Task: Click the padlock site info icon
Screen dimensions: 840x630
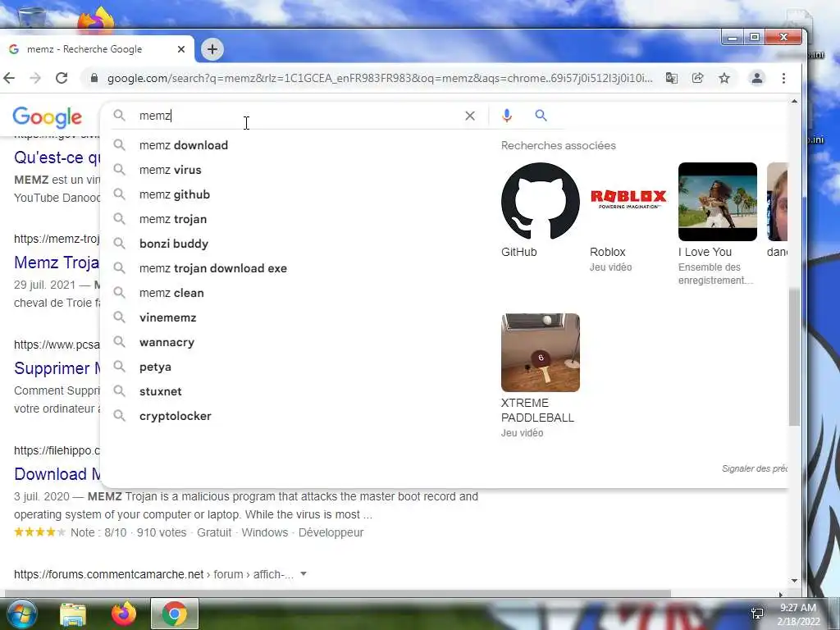Action: [x=94, y=78]
